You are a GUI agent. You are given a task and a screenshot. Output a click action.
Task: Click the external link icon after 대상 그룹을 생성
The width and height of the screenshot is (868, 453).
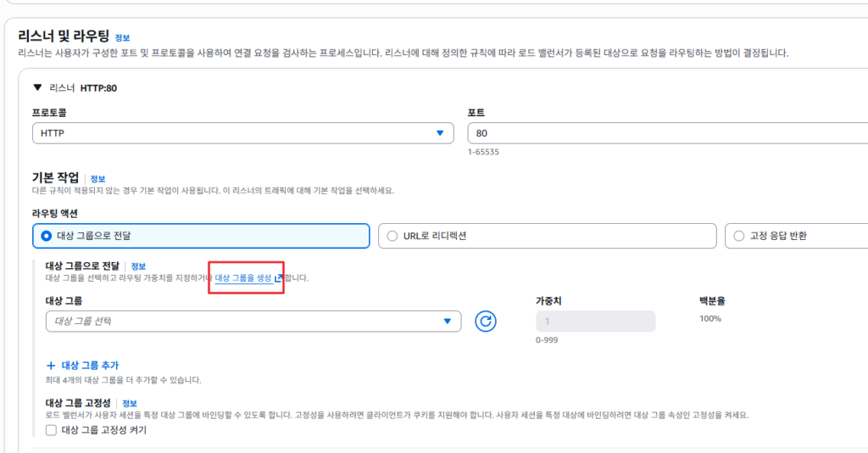click(278, 277)
